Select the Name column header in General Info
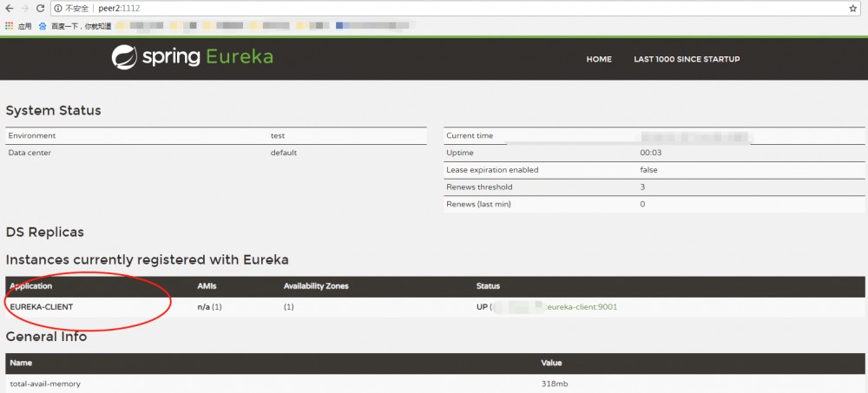868x393 pixels. tap(21, 364)
